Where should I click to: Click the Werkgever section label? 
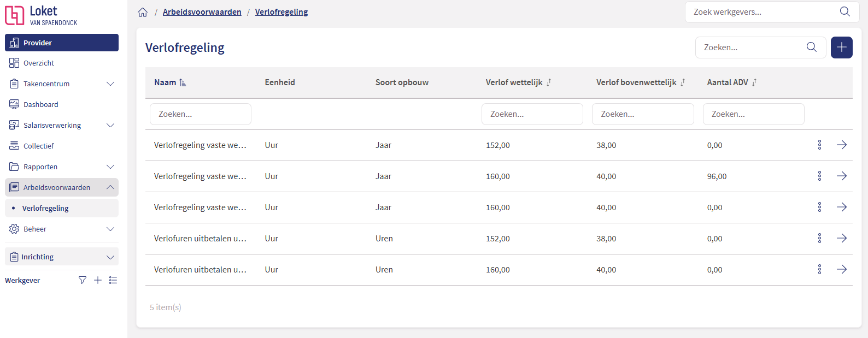click(x=22, y=280)
